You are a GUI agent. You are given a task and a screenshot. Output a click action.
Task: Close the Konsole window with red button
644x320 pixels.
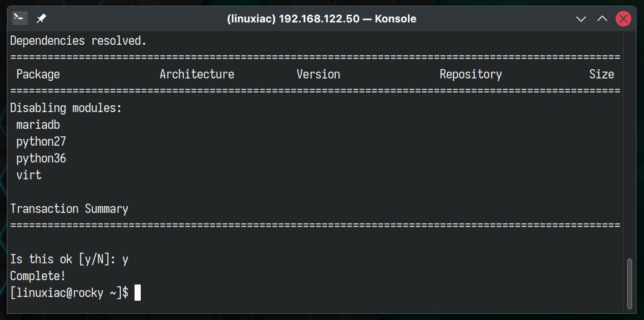623,19
